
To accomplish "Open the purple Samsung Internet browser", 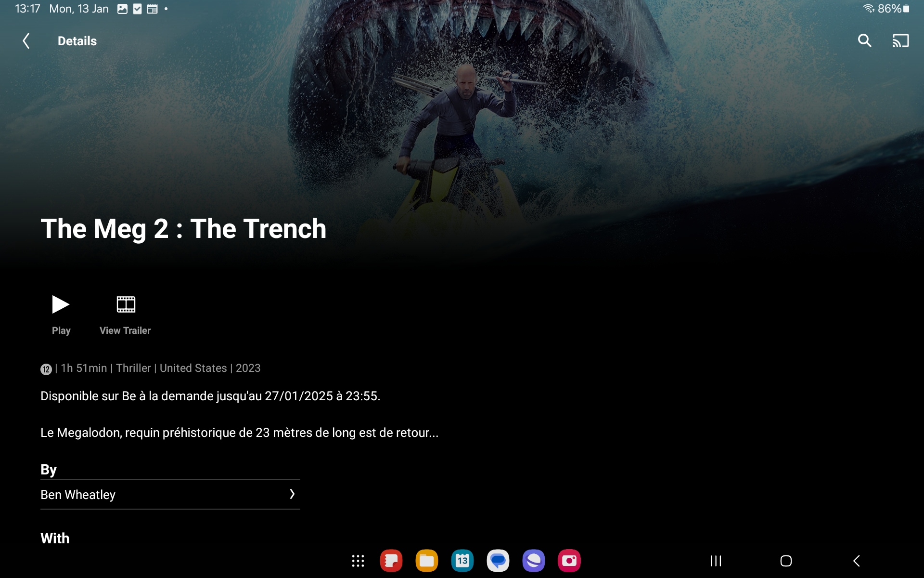I will tap(533, 561).
